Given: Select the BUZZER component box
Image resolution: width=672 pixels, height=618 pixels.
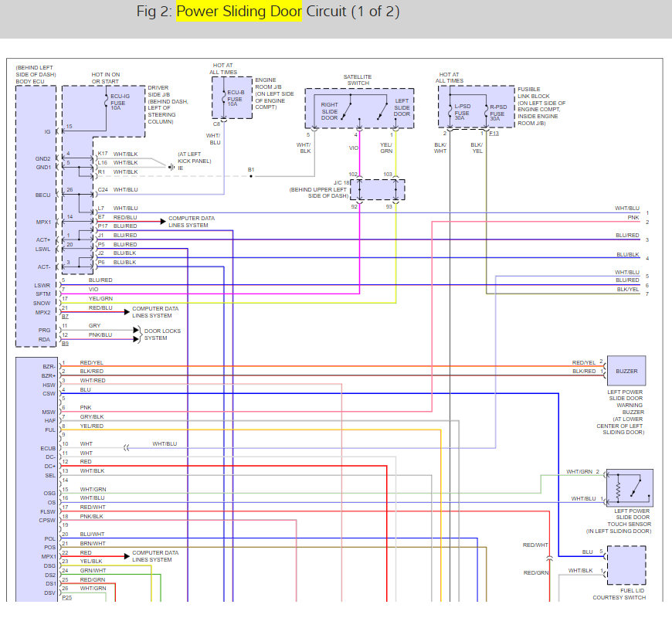Looking at the screenshot, I should (x=626, y=371).
